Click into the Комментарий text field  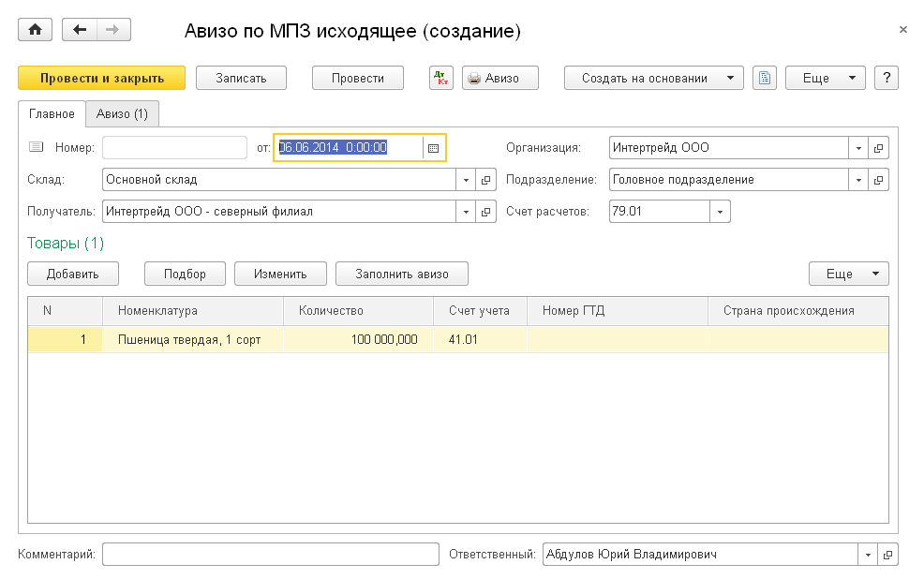270,555
